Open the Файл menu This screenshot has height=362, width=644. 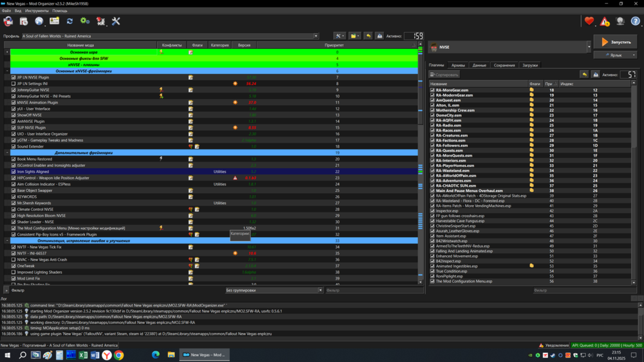6,11
